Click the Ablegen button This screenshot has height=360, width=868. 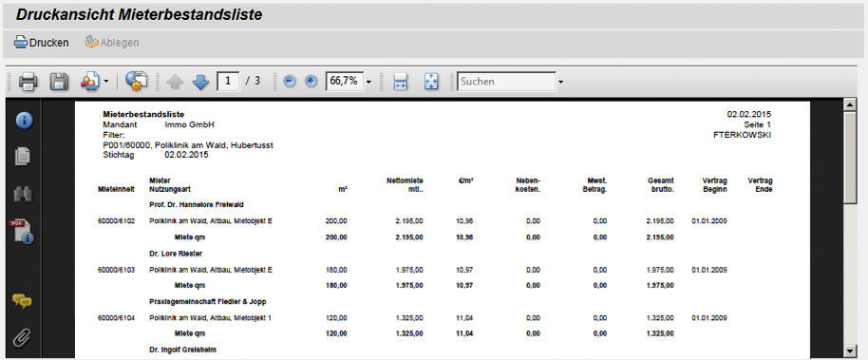pos(112,43)
